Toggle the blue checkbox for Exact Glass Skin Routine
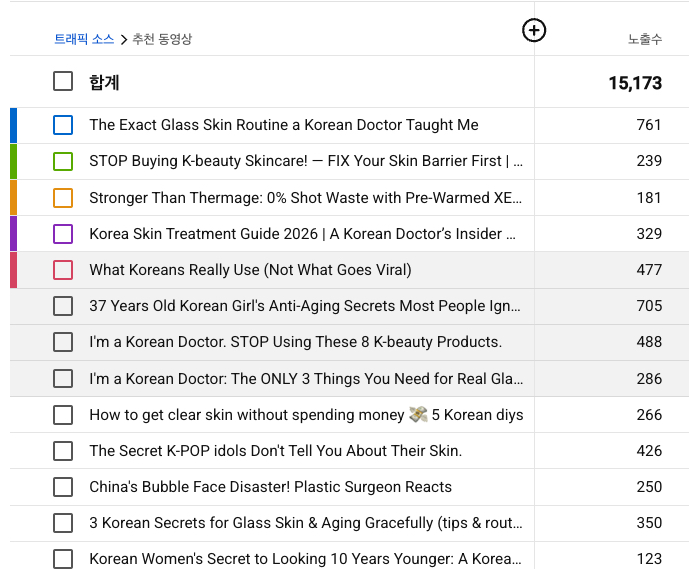 [63, 125]
